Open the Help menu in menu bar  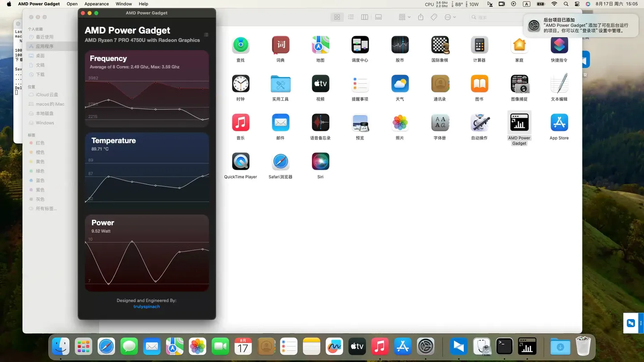click(144, 4)
